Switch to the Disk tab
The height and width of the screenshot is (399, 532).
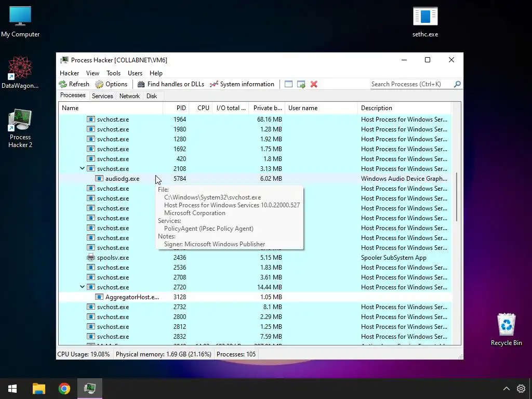click(x=152, y=96)
